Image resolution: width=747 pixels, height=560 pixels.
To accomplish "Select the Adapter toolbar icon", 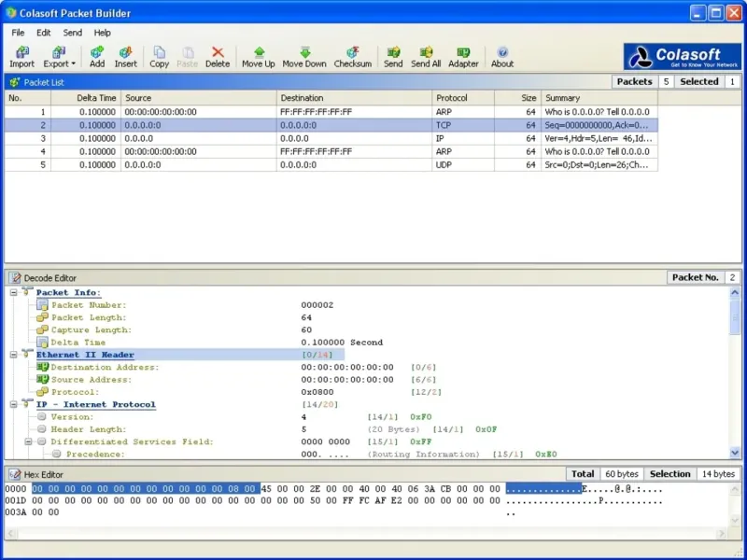I will pyautogui.click(x=463, y=56).
